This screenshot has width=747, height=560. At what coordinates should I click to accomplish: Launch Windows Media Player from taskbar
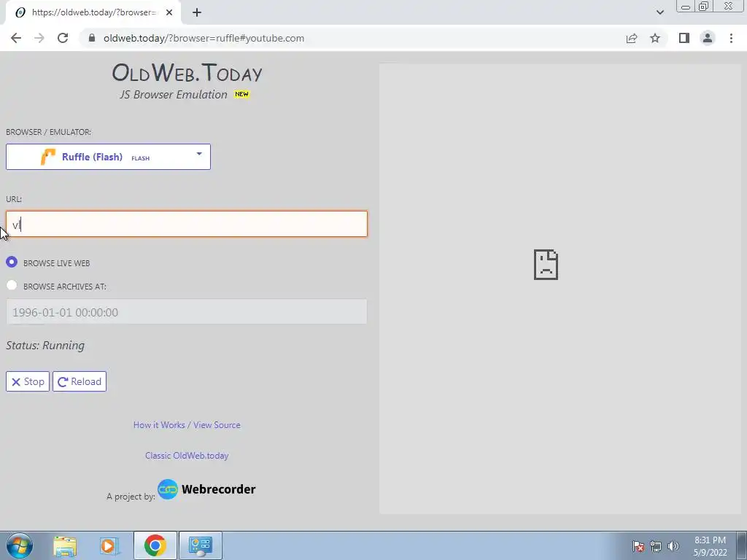[x=108, y=545]
